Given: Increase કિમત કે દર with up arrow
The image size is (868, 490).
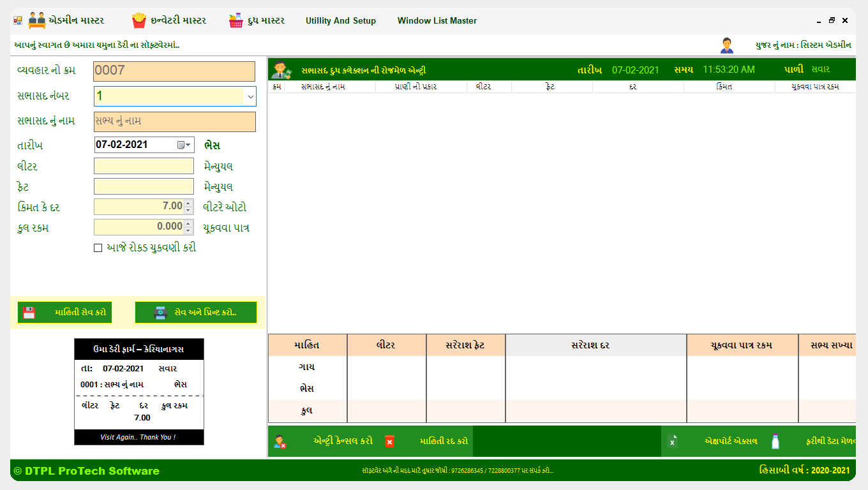Looking at the screenshot, I should pos(188,204).
